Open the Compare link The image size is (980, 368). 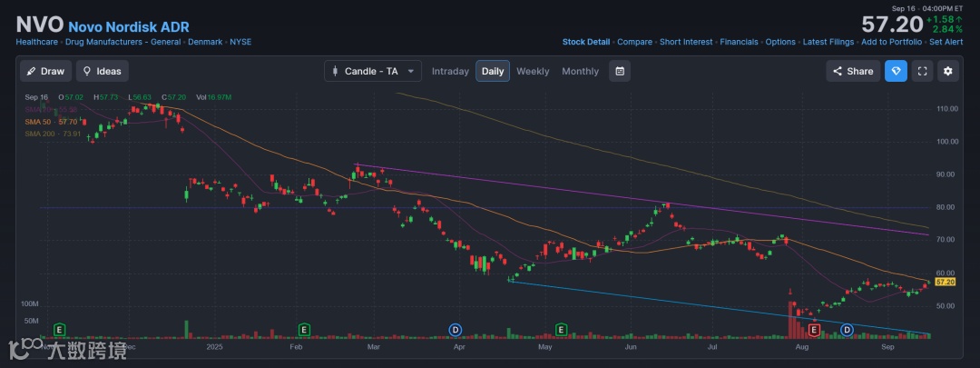[x=635, y=42]
